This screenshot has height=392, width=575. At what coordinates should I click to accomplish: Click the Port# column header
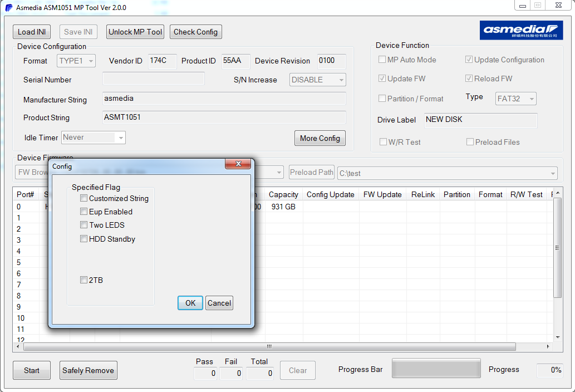(26, 194)
